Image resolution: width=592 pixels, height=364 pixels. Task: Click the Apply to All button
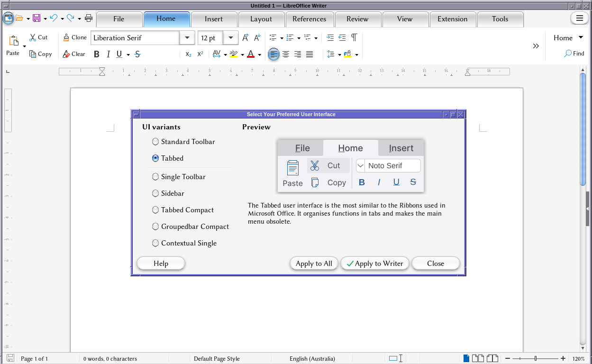(314, 264)
